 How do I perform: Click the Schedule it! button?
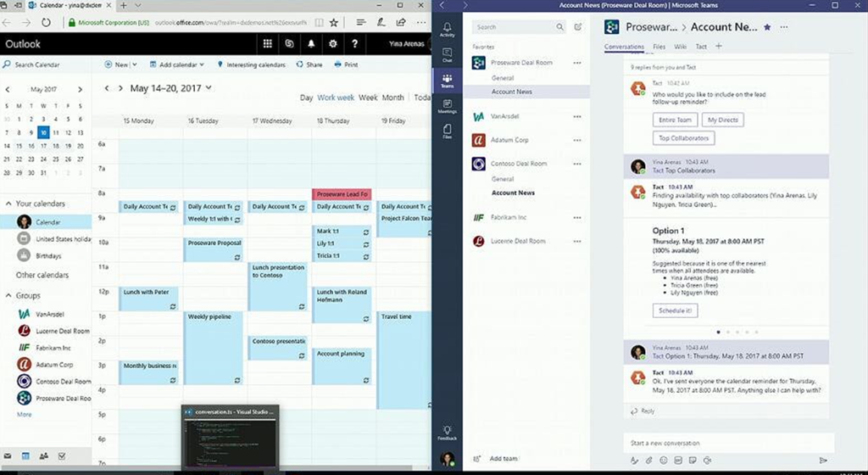tap(675, 310)
